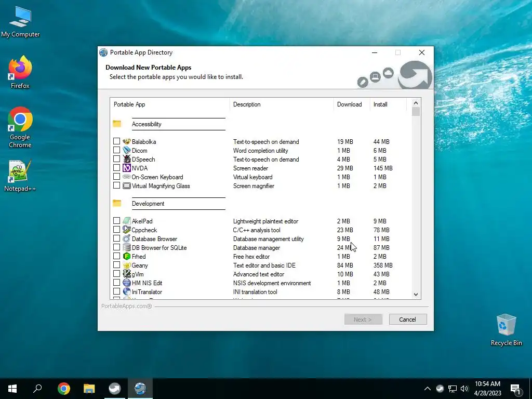Screen dimensions: 532x399
Task: Click the Accessibility category folder icon
Action: (117, 124)
